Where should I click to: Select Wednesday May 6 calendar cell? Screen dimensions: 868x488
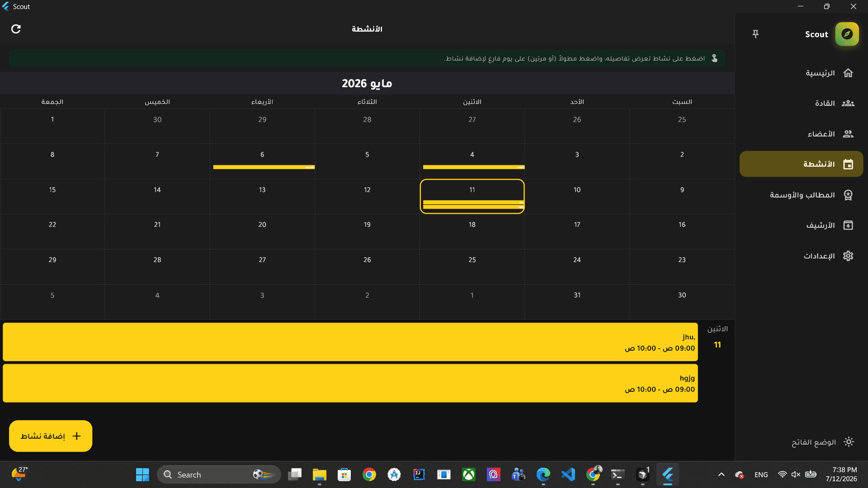tap(262, 161)
